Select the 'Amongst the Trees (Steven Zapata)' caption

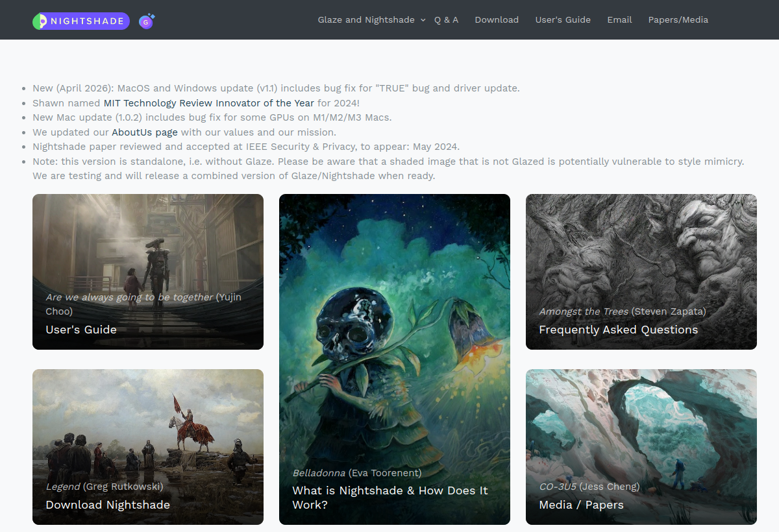623,311
